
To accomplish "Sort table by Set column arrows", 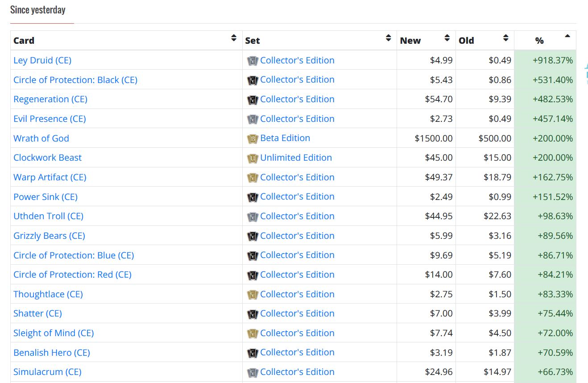I will [x=388, y=38].
